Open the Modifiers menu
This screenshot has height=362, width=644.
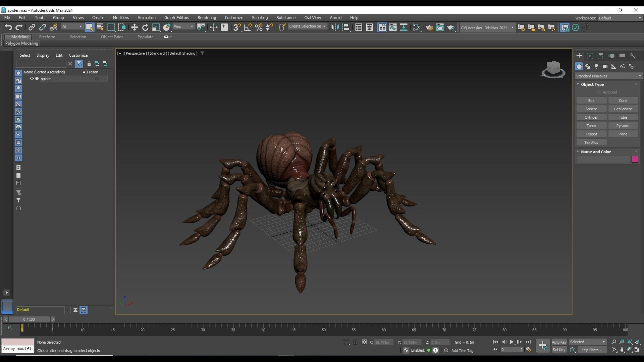(121, 18)
